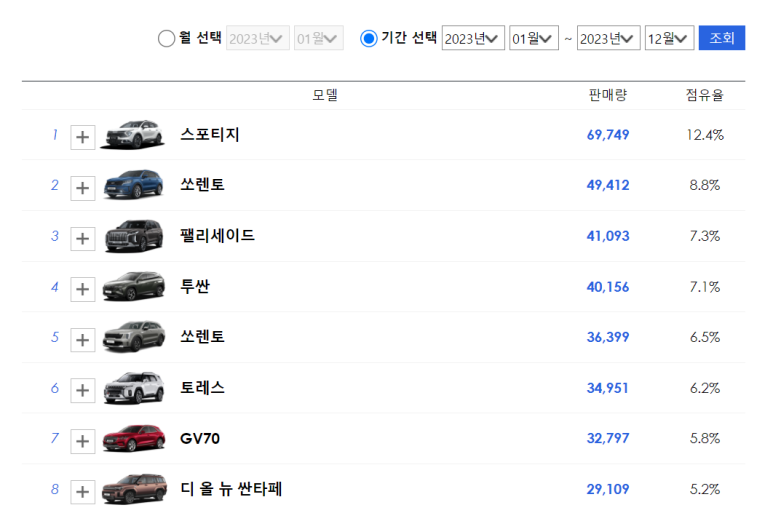Image resolution: width=773 pixels, height=513 pixels.
Task: Click the 기간 선택 label text
Action: [409, 37]
